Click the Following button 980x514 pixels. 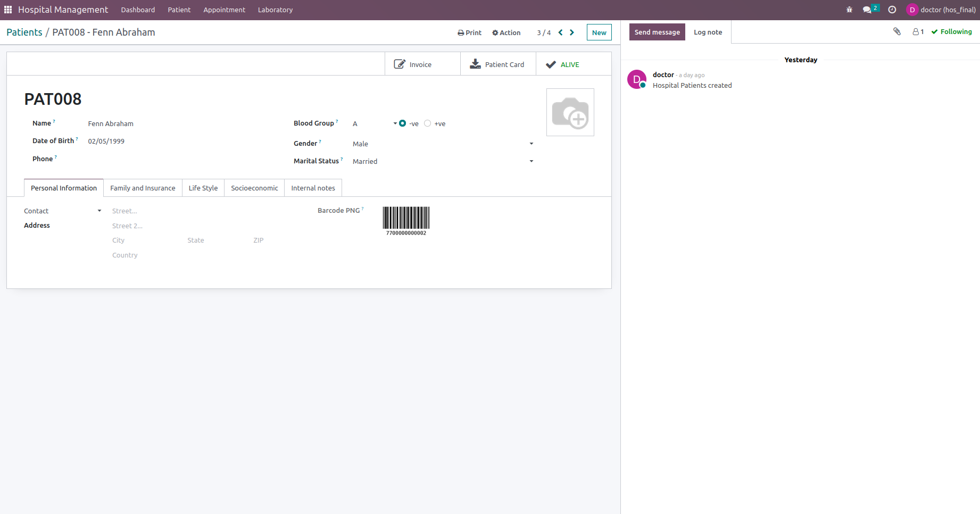click(951, 32)
